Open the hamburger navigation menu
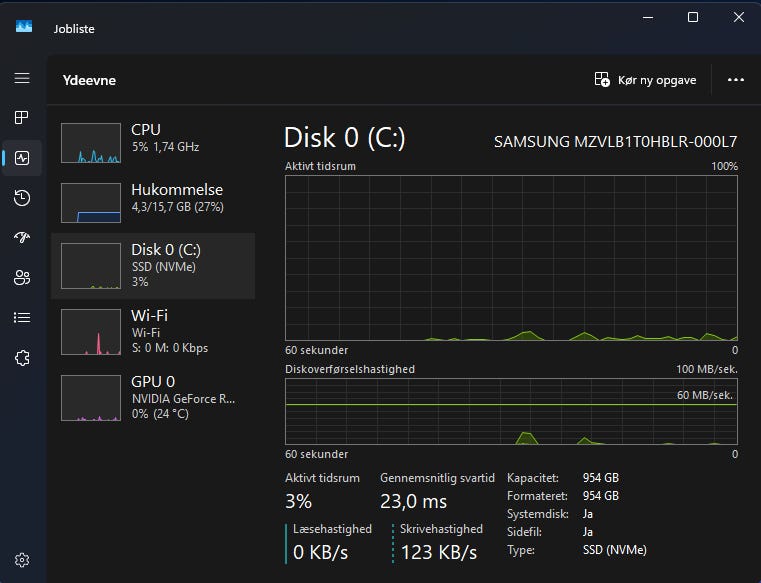This screenshot has width=761, height=583. coord(22,78)
